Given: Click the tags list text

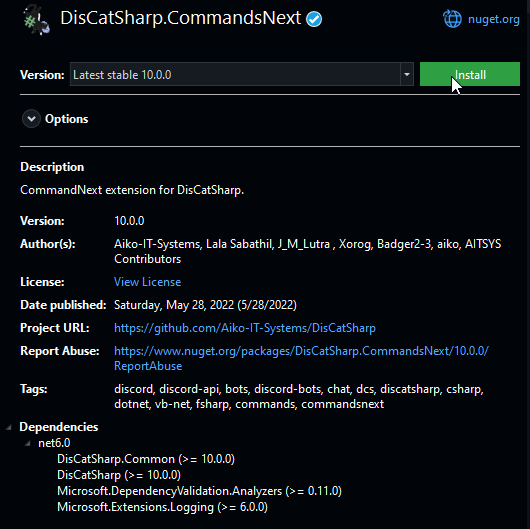Looking at the screenshot, I should pyautogui.click(x=299, y=396).
